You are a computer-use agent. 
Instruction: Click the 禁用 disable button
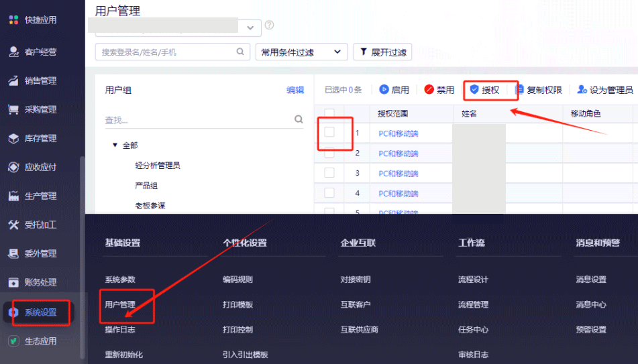(x=439, y=89)
